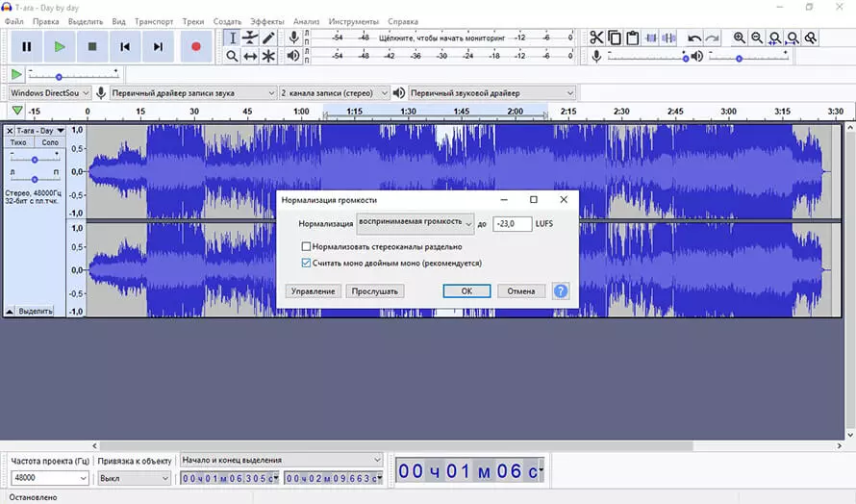Open the selection start and end dropdown
The image size is (856, 504).
pos(281,461)
